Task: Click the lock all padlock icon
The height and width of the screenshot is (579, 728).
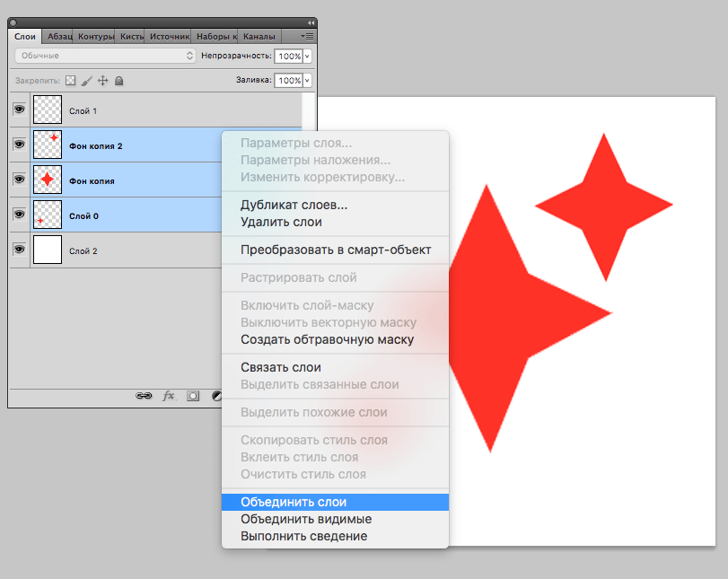Action: tap(118, 81)
